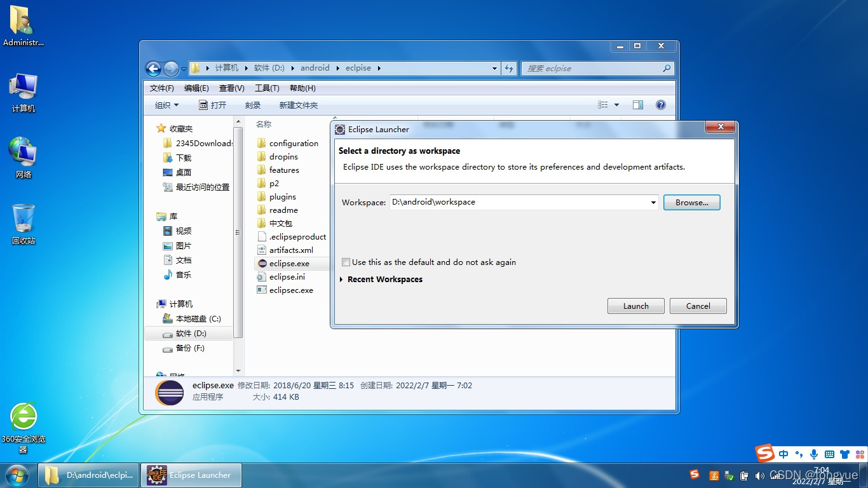Open the 工具(T) menu
Image resolution: width=868 pixels, height=488 pixels.
click(267, 88)
